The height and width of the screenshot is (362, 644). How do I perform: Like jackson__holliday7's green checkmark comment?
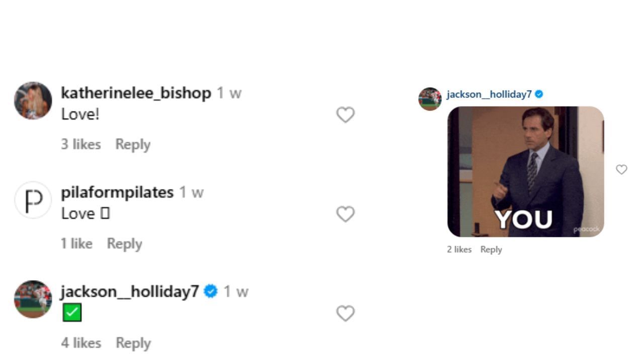point(345,313)
